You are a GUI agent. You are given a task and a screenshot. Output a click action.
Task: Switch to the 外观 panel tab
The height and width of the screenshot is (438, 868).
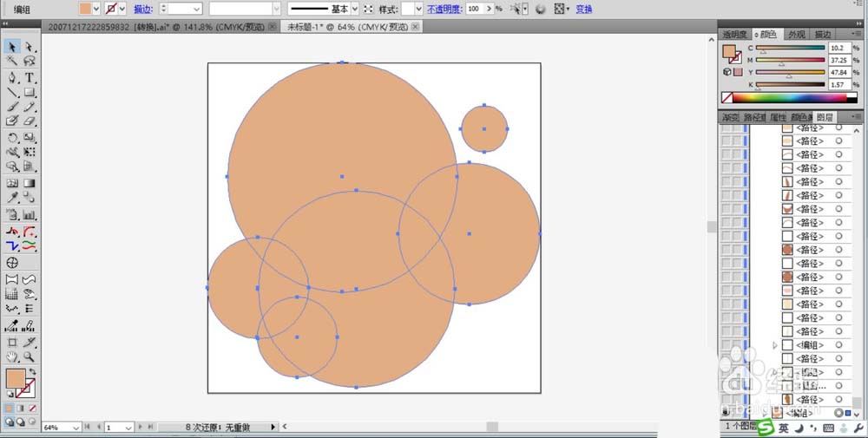click(x=797, y=35)
